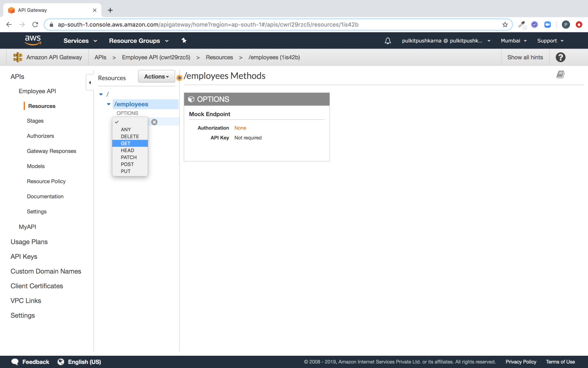This screenshot has height=368, width=588.
Task: Open the Actions dropdown button
Action: (x=156, y=77)
